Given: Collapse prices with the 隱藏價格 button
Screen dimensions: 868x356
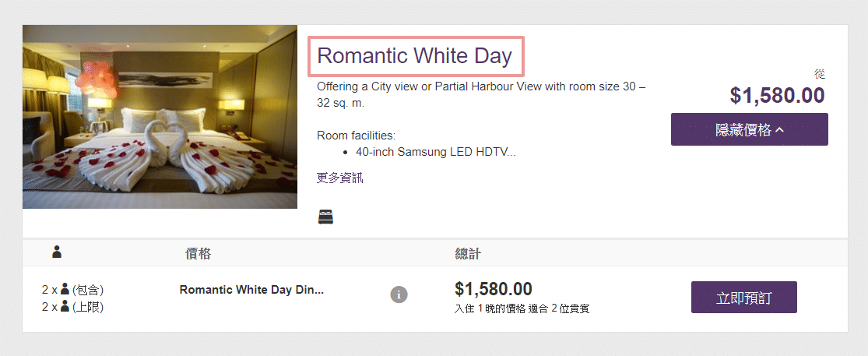Looking at the screenshot, I should pyautogui.click(x=749, y=129).
